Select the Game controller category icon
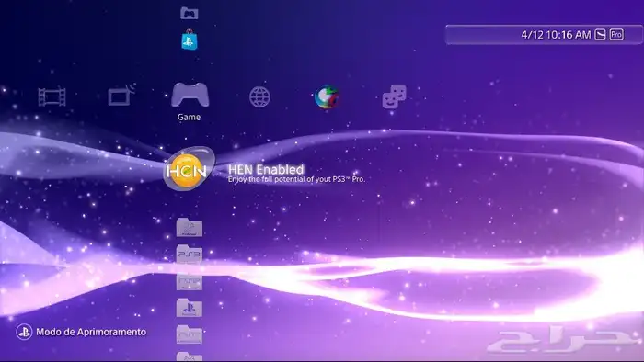Image resolution: width=644 pixels, height=362 pixels. click(x=190, y=95)
